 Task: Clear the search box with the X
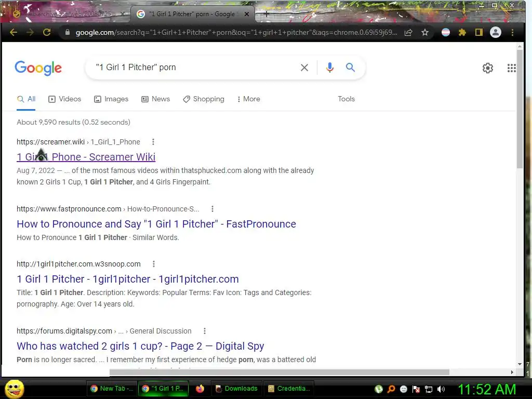point(304,68)
